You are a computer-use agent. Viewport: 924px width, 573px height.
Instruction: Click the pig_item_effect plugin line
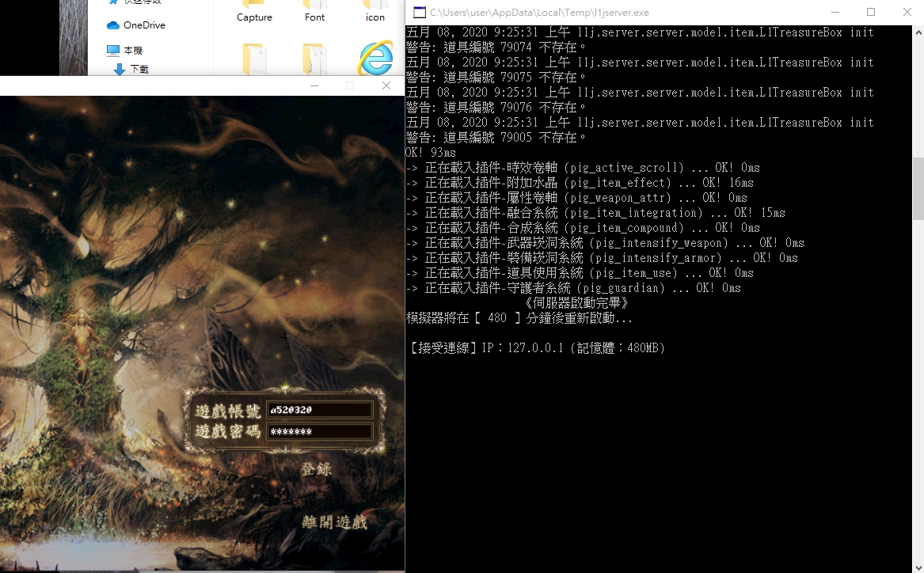tap(580, 183)
